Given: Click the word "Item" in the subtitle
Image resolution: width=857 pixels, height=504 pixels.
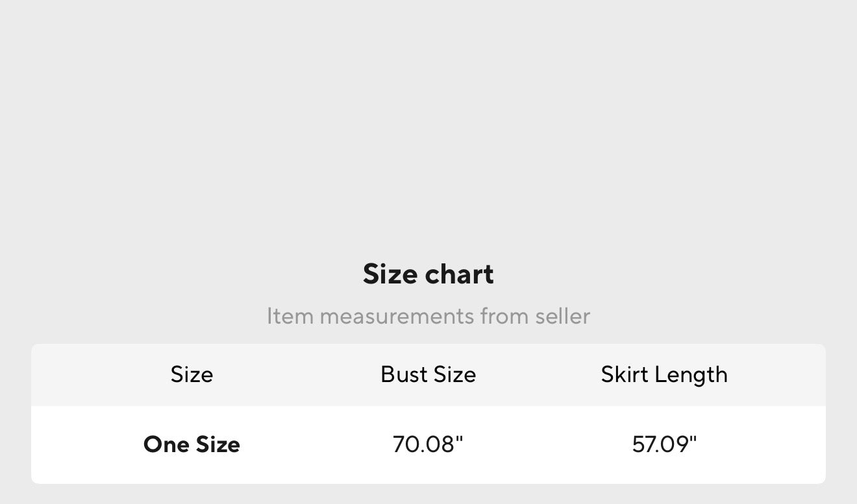Looking at the screenshot, I should pos(290,317).
